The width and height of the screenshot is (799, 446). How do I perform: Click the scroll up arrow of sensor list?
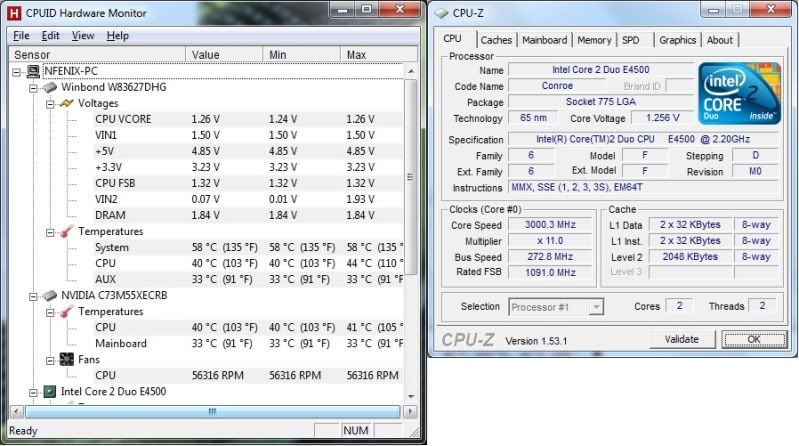[x=411, y=71]
